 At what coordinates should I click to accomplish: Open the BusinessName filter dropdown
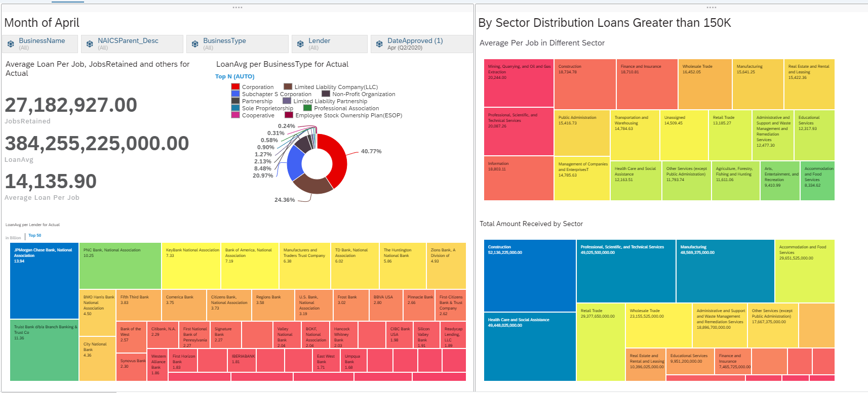40,44
